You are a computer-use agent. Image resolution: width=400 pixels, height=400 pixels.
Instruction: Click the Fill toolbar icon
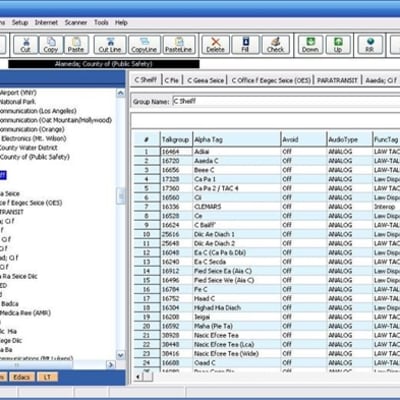tap(245, 45)
